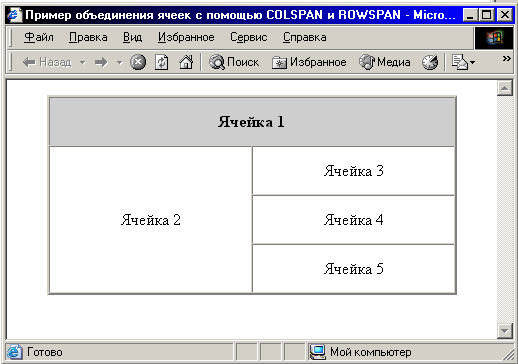Click the header cell Ячейка 1
518x364 pixels.
point(252,122)
